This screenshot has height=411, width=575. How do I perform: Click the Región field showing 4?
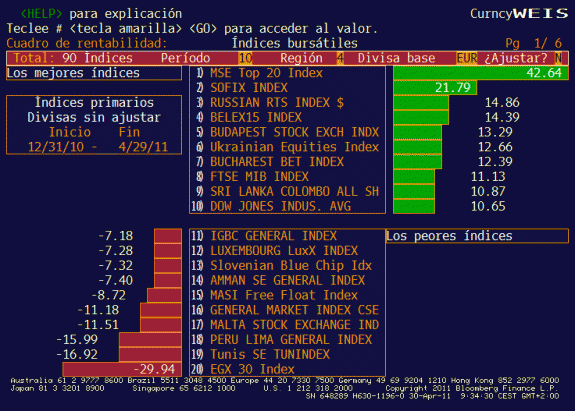click(x=340, y=58)
